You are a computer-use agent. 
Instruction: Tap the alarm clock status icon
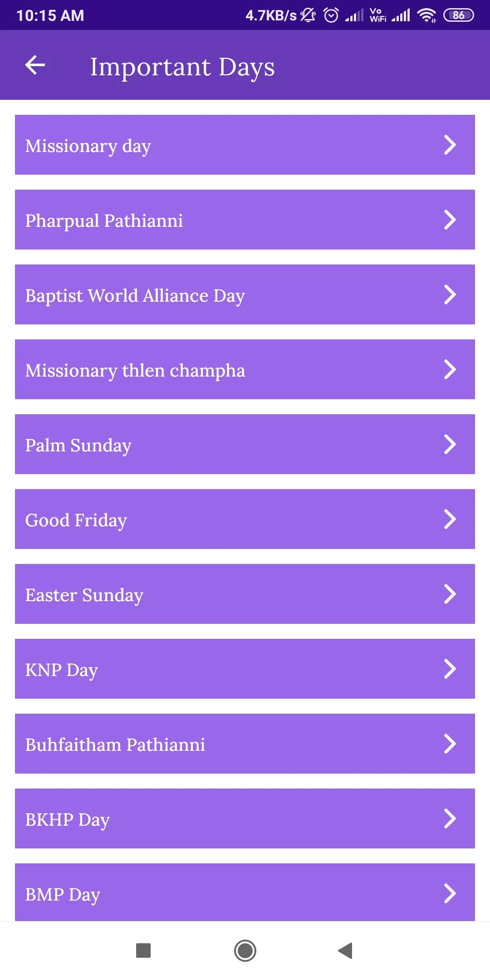(331, 15)
